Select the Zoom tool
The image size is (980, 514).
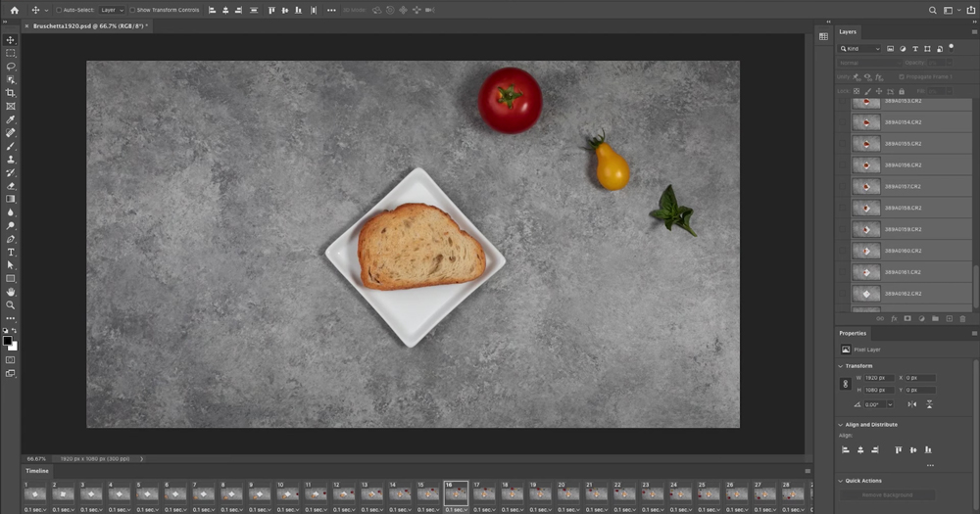coord(11,305)
